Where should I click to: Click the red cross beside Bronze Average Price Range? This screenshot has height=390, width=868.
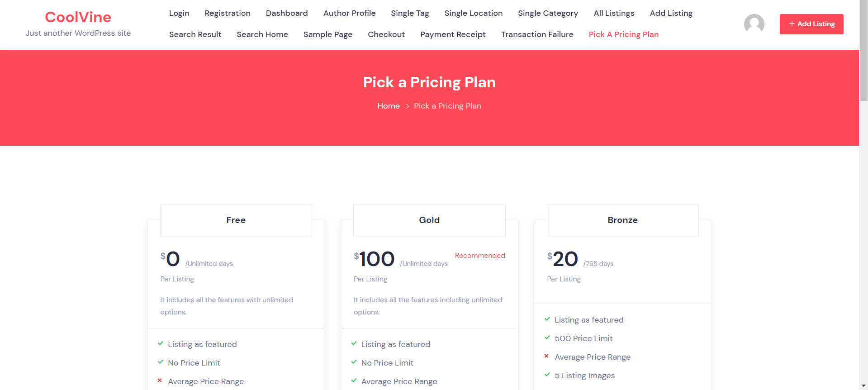(546, 357)
